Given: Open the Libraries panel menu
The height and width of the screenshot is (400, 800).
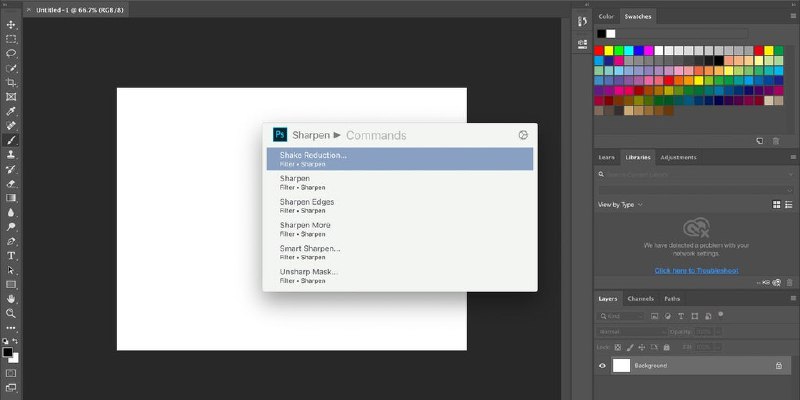Looking at the screenshot, I should coord(793,157).
